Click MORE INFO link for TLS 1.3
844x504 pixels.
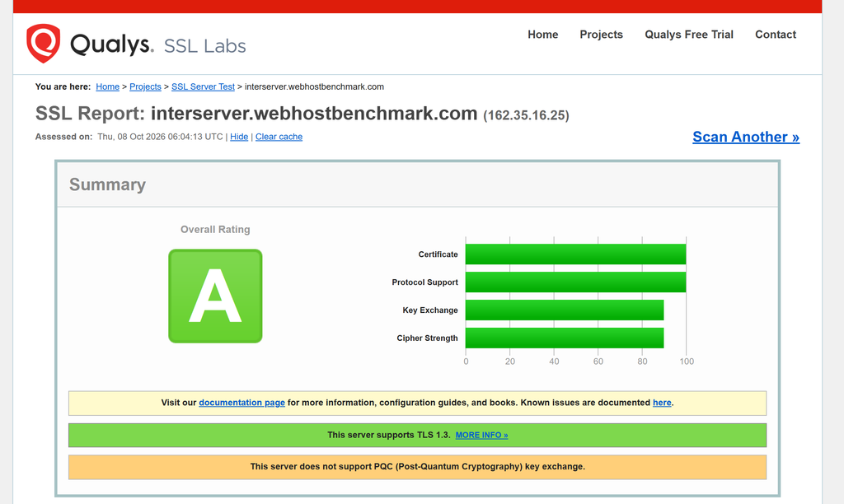pyautogui.click(x=481, y=435)
